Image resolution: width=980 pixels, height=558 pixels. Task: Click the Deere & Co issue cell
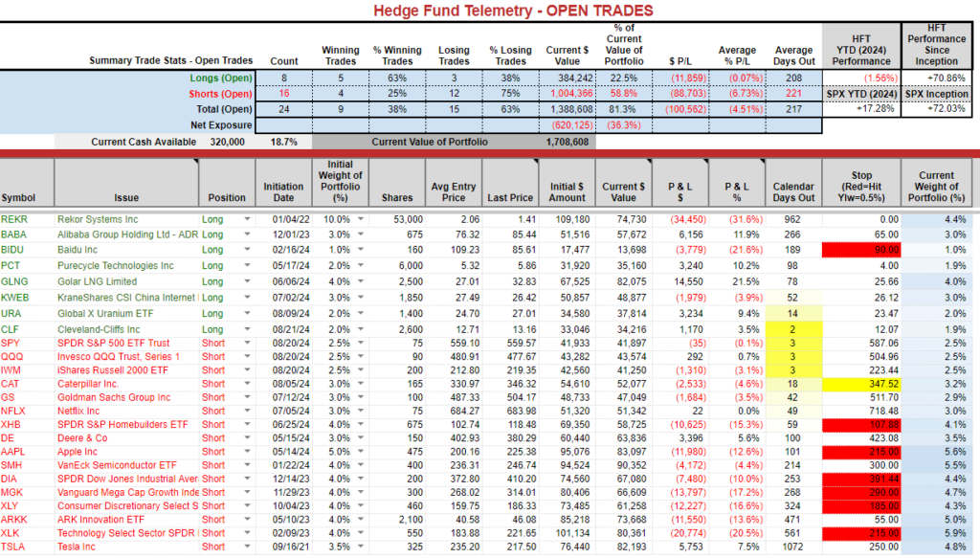[127, 438]
